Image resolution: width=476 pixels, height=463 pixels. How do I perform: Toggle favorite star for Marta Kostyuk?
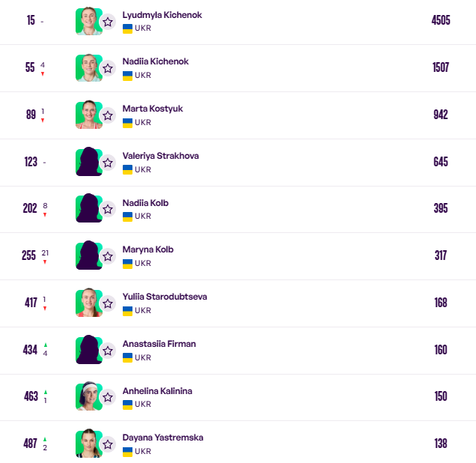coord(108,115)
